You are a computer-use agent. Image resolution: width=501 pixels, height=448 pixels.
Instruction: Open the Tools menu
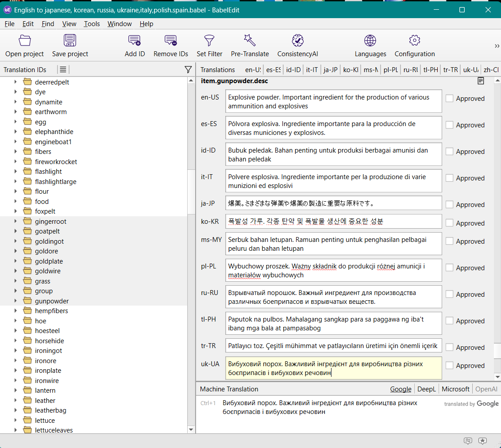coord(92,24)
